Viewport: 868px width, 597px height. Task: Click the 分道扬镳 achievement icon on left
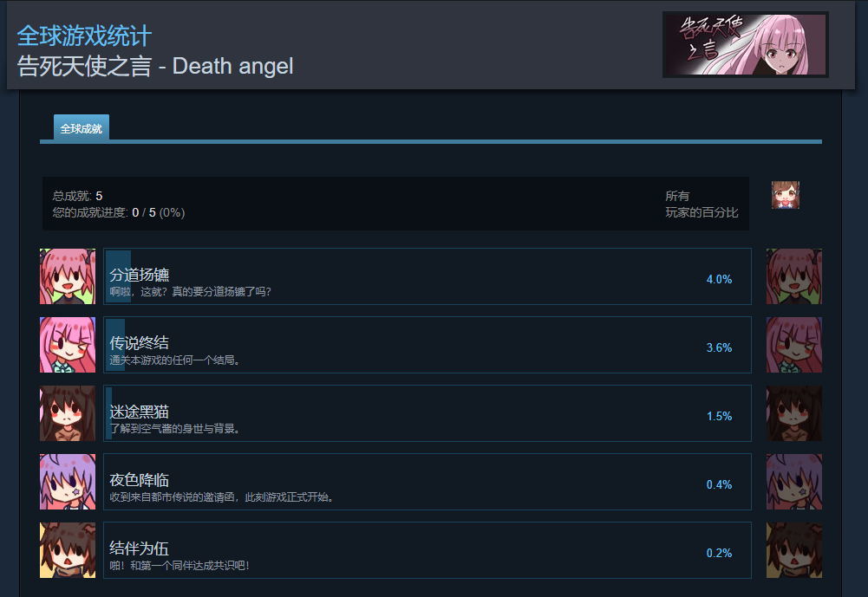click(x=68, y=276)
